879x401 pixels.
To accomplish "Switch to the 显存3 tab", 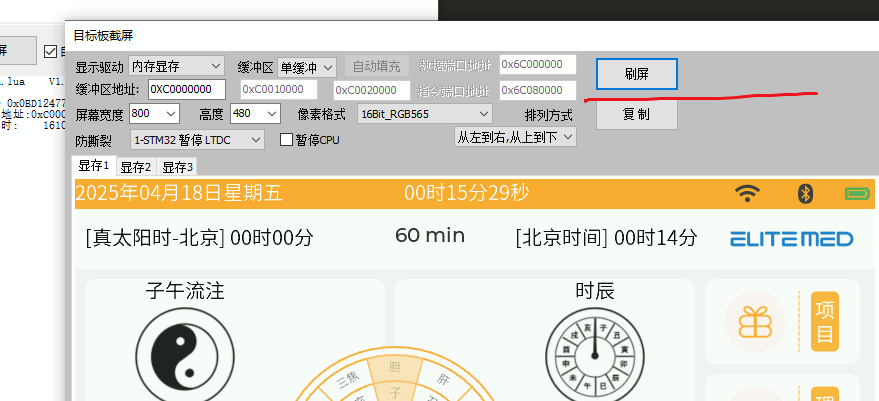I will [178, 167].
